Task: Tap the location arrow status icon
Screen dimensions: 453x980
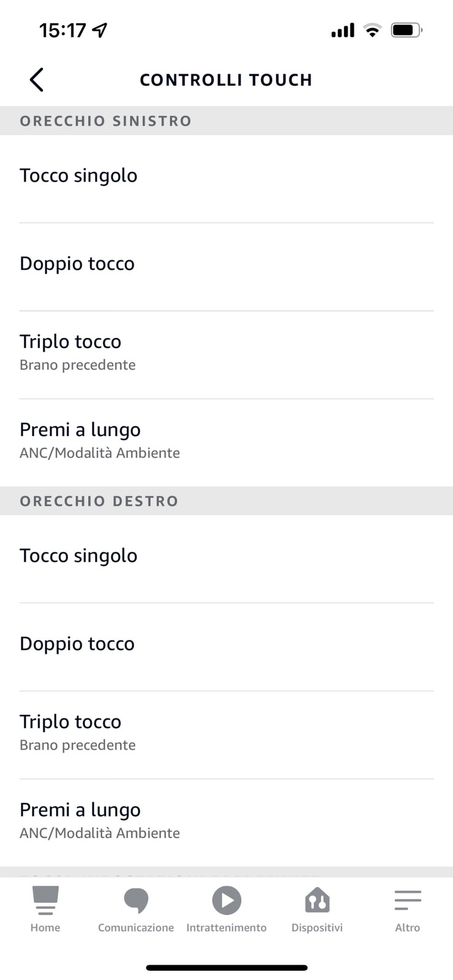Action: 100,30
